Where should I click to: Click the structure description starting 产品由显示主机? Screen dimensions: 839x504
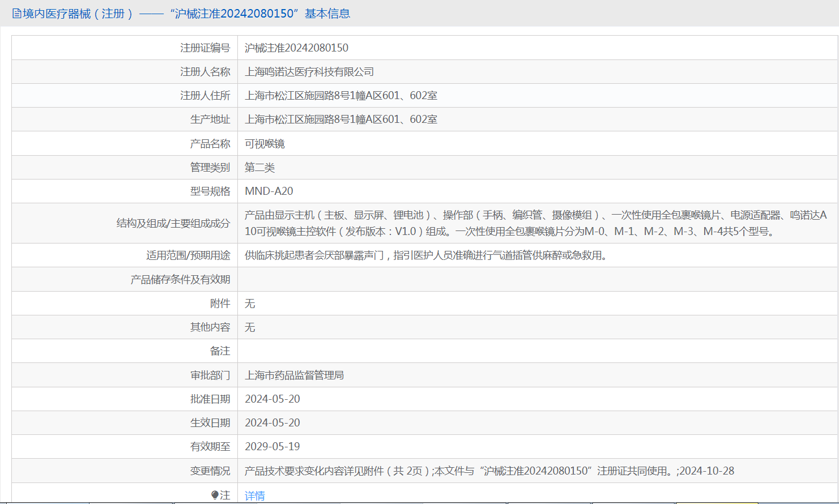(x=536, y=223)
